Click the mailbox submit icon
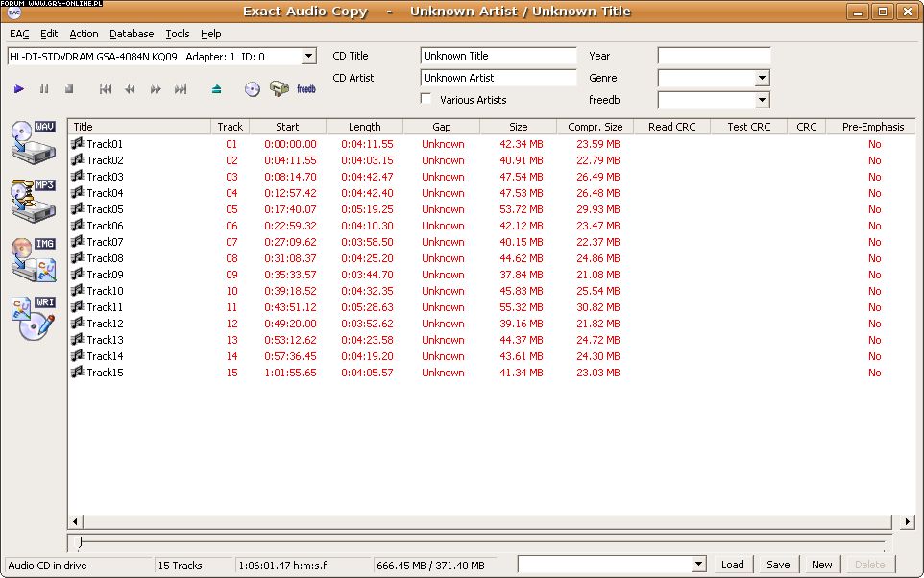 [x=280, y=88]
